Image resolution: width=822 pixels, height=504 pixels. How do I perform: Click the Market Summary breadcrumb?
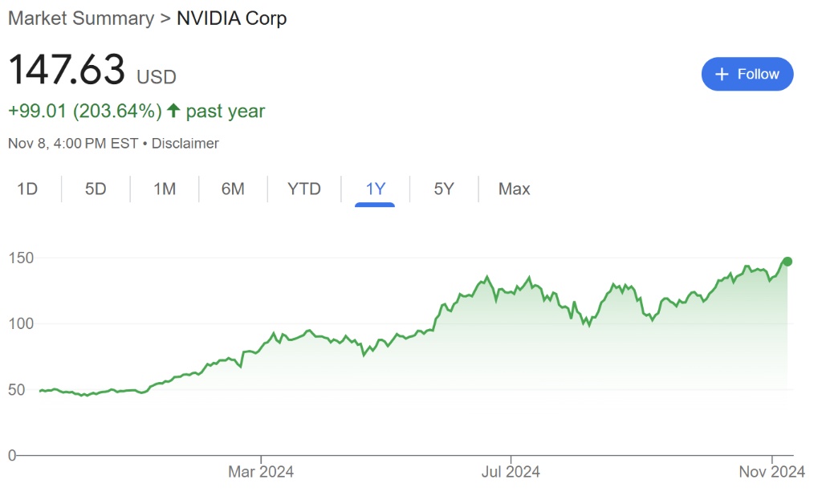pyautogui.click(x=80, y=18)
